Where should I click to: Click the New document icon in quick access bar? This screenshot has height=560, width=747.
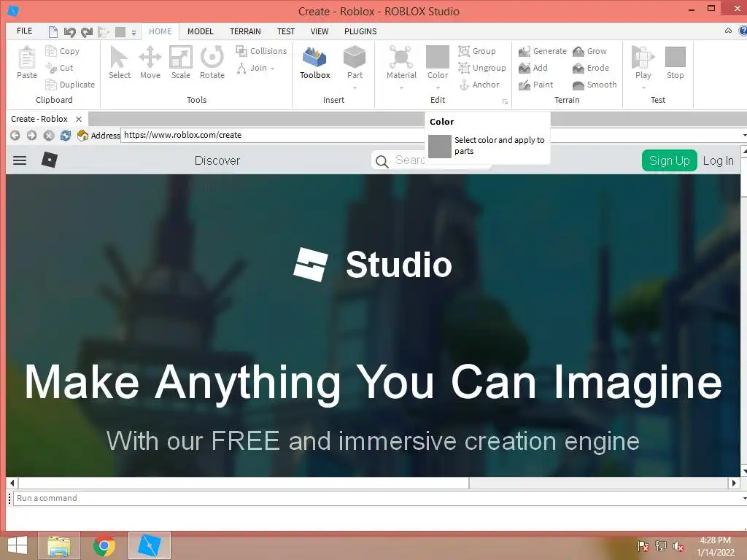[53, 32]
